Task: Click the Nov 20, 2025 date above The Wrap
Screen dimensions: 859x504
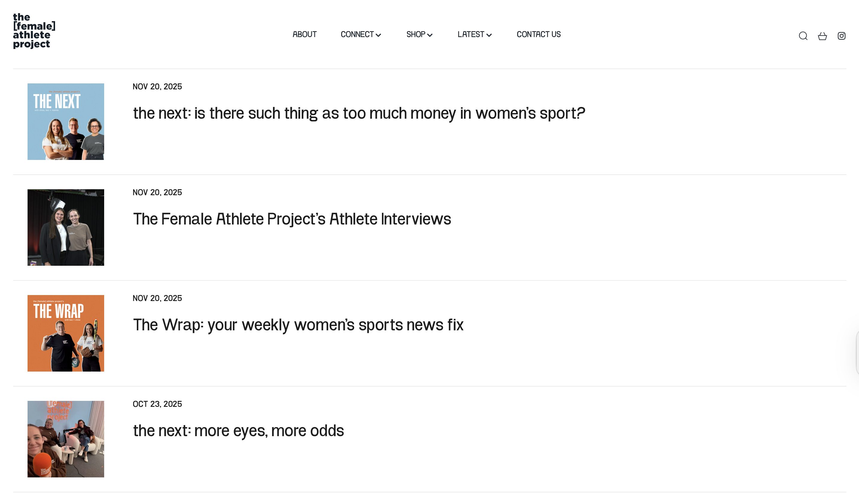Action: pyautogui.click(x=157, y=298)
